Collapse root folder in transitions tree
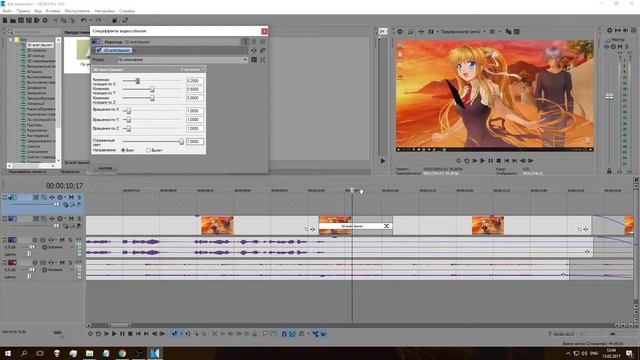The height and width of the screenshot is (360, 640). pyautogui.click(x=11, y=40)
